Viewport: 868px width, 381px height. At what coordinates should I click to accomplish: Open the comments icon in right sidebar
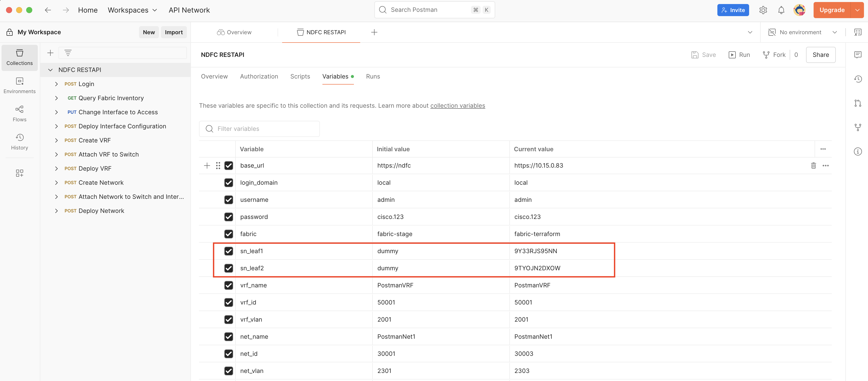(858, 55)
